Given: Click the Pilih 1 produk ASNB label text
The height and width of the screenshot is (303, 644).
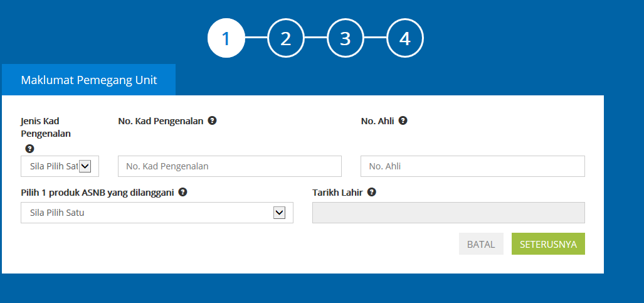Looking at the screenshot, I should coord(97,193).
